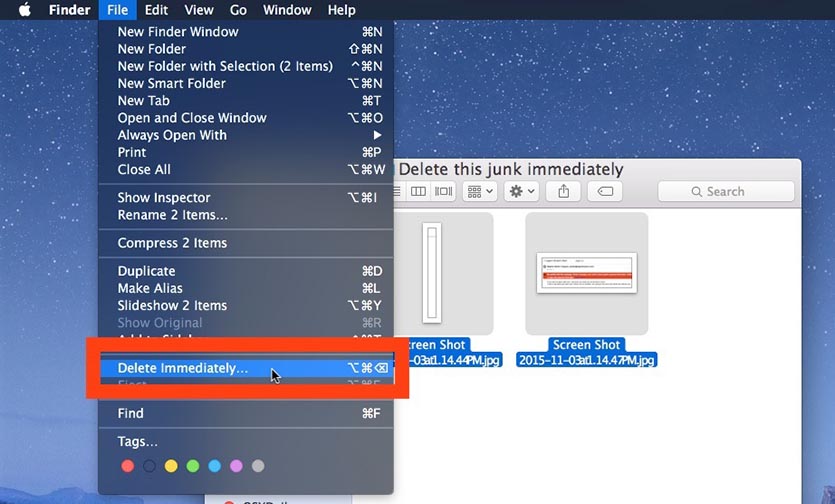Image resolution: width=835 pixels, height=504 pixels.
Task: Open the item arrangement dropdown
Action: (480, 191)
